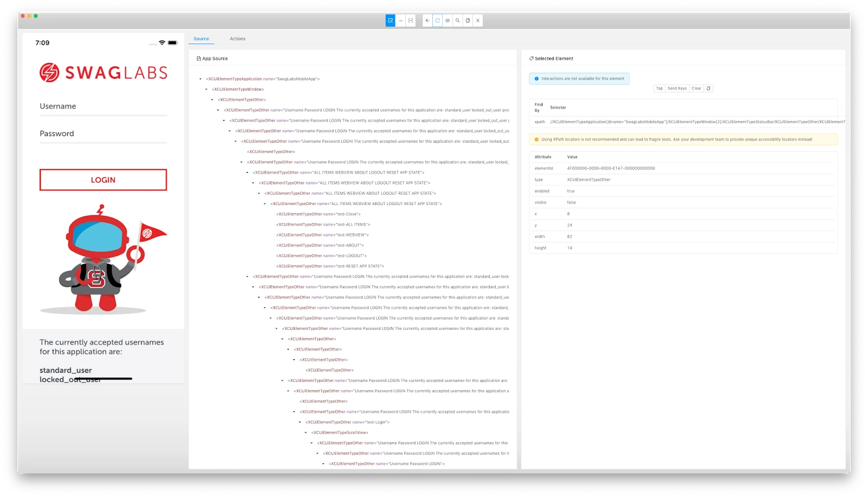The image size is (868, 497).
Task: Select the Source tab
Action: 201,39
